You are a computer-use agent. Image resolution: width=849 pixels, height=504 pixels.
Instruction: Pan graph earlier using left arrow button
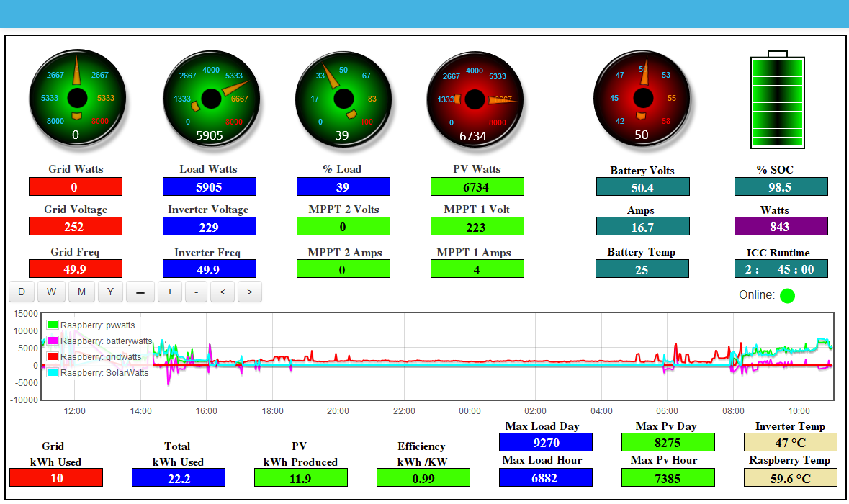click(x=223, y=292)
